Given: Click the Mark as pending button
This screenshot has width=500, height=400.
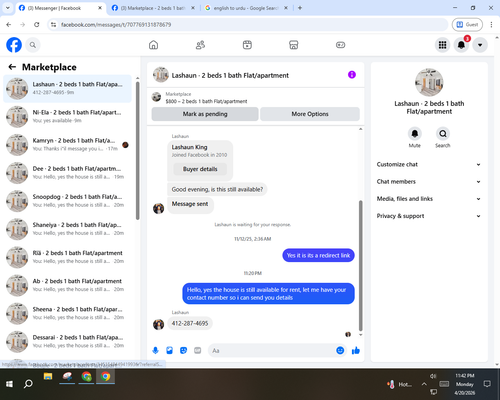Looking at the screenshot, I should (x=205, y=114).
